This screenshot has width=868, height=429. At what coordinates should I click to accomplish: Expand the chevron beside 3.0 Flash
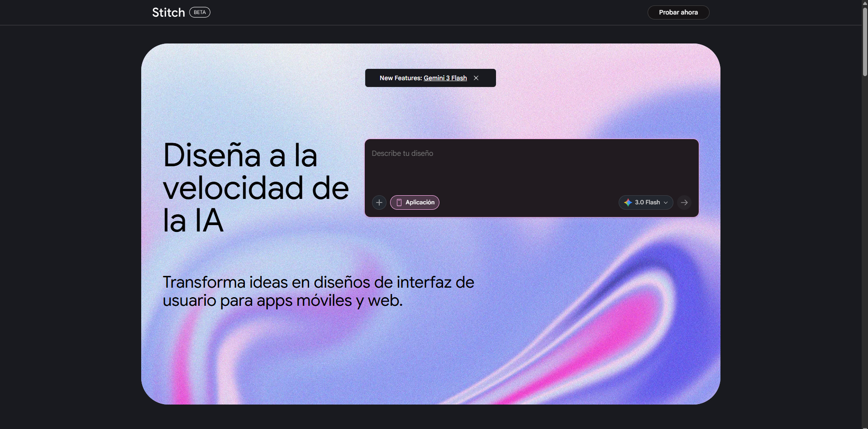point(666,202)
